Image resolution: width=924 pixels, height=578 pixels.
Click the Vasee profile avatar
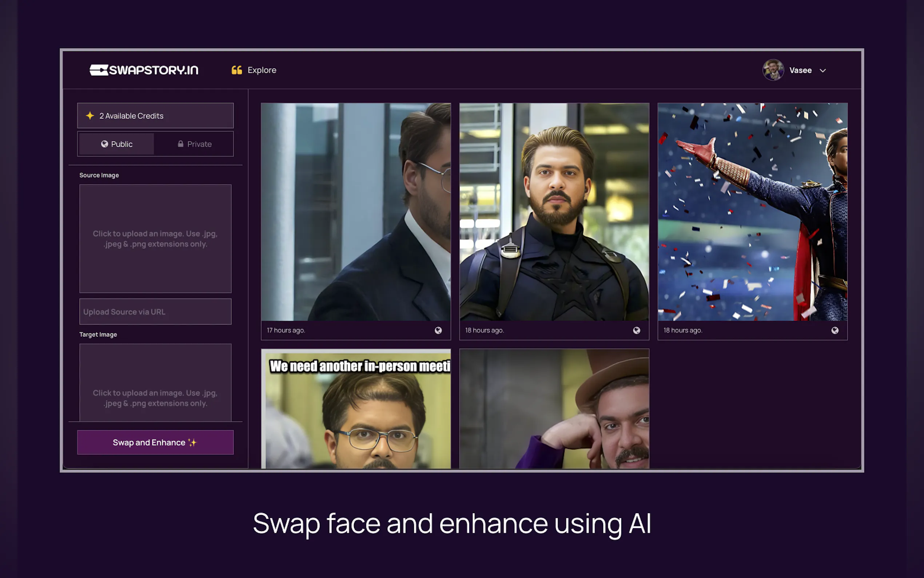tap(773, 70)
